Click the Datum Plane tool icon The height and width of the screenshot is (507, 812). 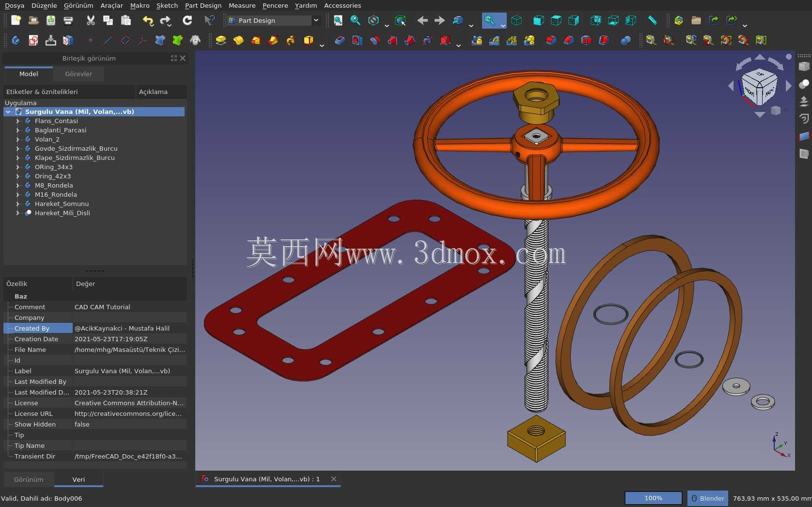coord(125,40)
